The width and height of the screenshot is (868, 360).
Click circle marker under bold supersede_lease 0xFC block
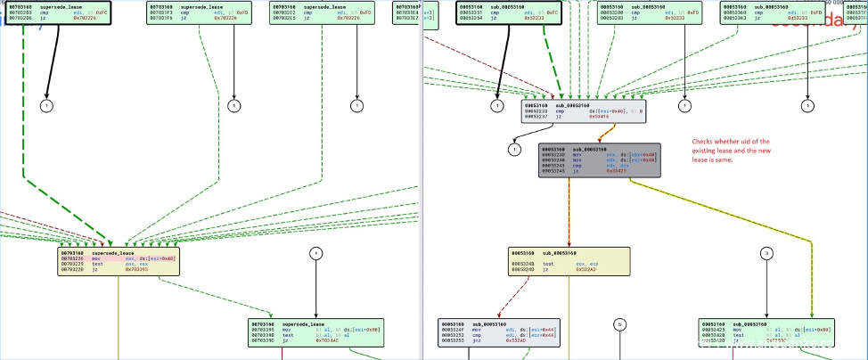point(47,106)
